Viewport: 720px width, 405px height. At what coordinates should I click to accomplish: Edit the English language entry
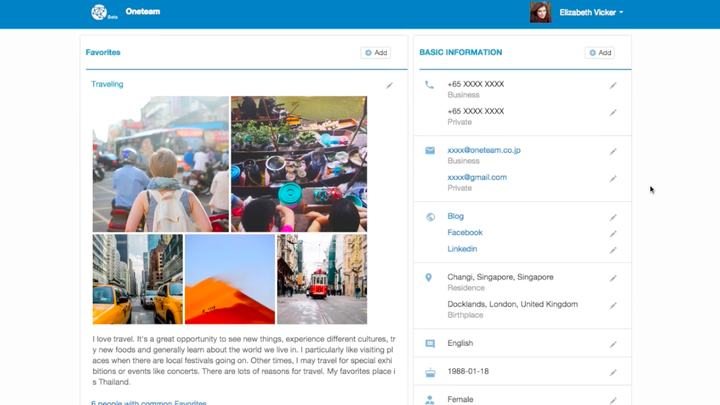click(613, 344)
